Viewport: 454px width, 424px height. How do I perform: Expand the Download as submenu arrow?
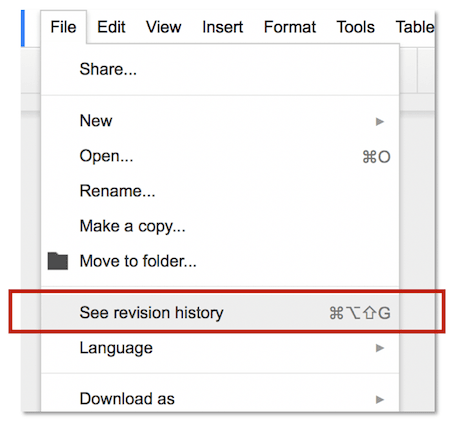pyautogui.click(x=380, y=399)
